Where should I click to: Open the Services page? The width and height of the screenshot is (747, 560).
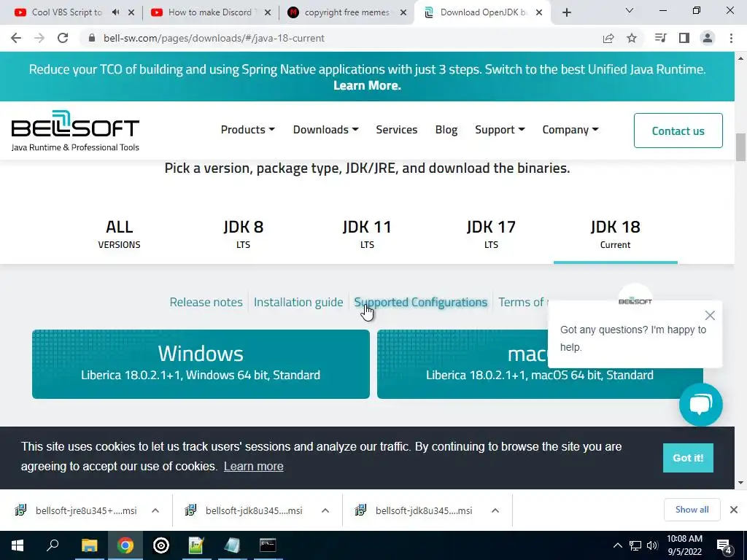point(396,130)
